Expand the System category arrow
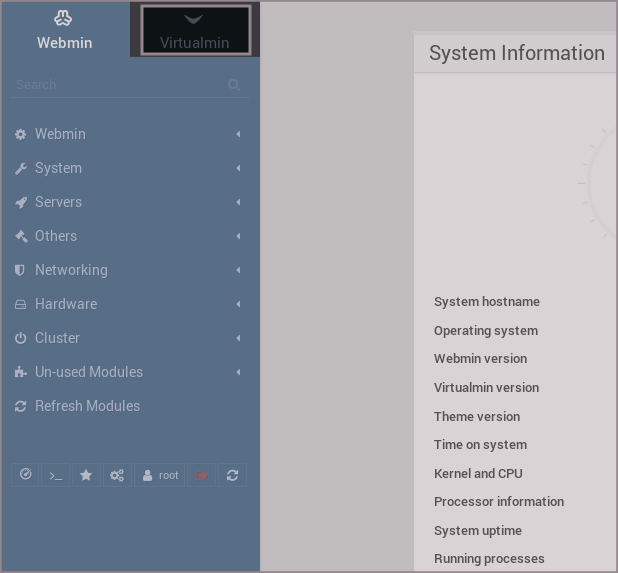Viewport: 618px width, 573px height. pos(238,168)
